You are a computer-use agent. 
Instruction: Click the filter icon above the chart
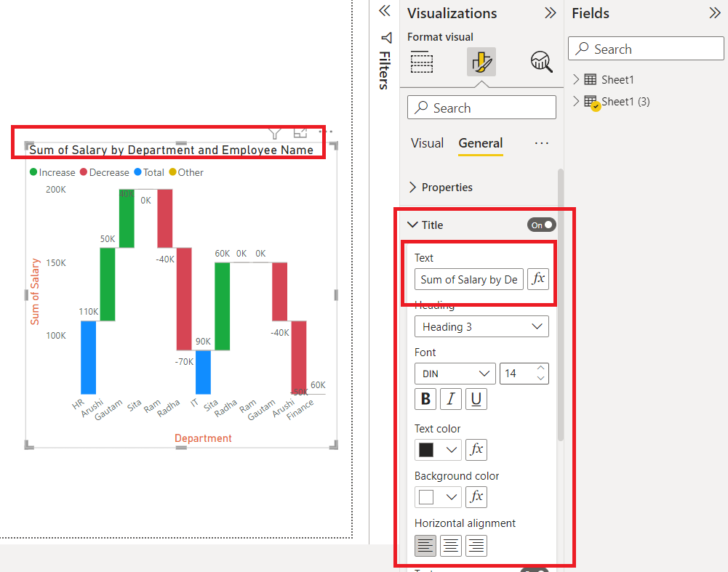[x=274, y=133]
